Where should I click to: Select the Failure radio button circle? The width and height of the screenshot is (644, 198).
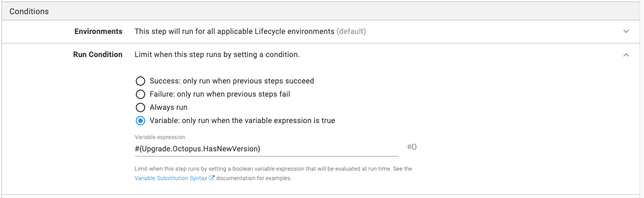pyautogui.click(x=140, y=94)
